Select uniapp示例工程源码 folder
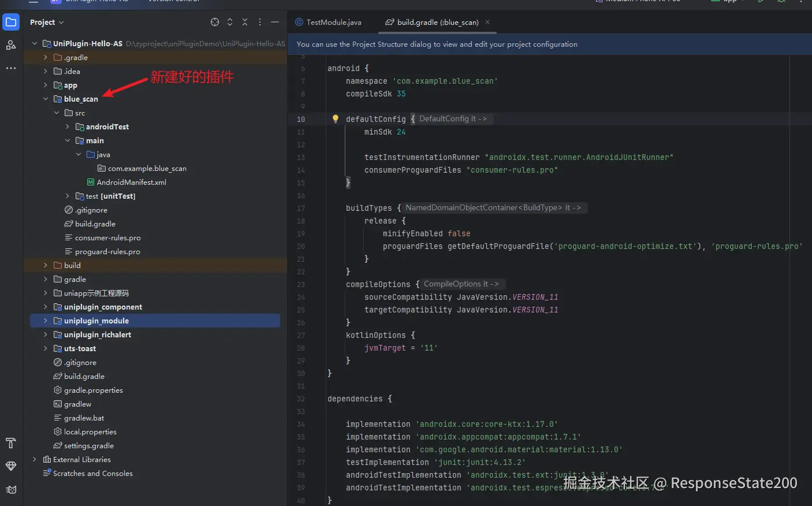 (x=91, y=293)
